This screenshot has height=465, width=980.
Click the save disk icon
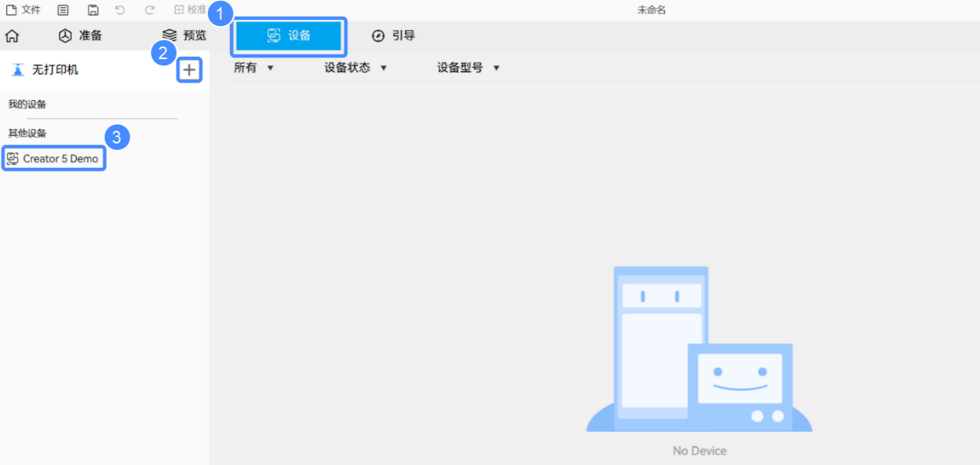pos(93,9)
